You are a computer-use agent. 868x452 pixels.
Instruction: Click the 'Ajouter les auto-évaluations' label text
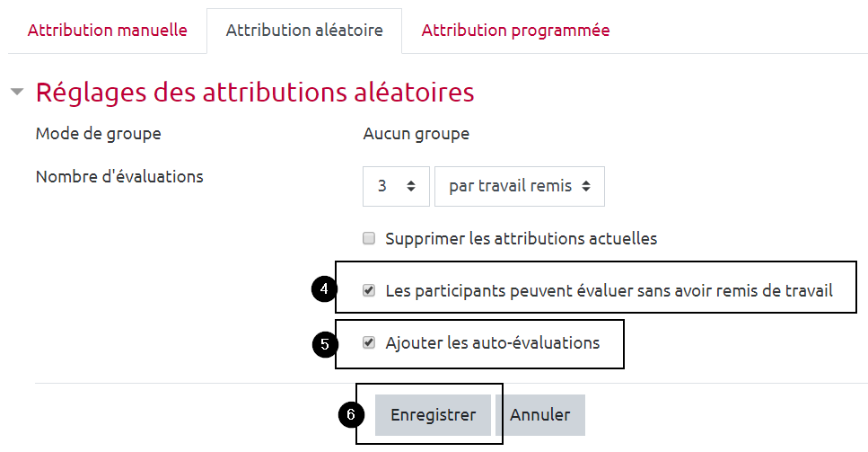coord(492,343)
